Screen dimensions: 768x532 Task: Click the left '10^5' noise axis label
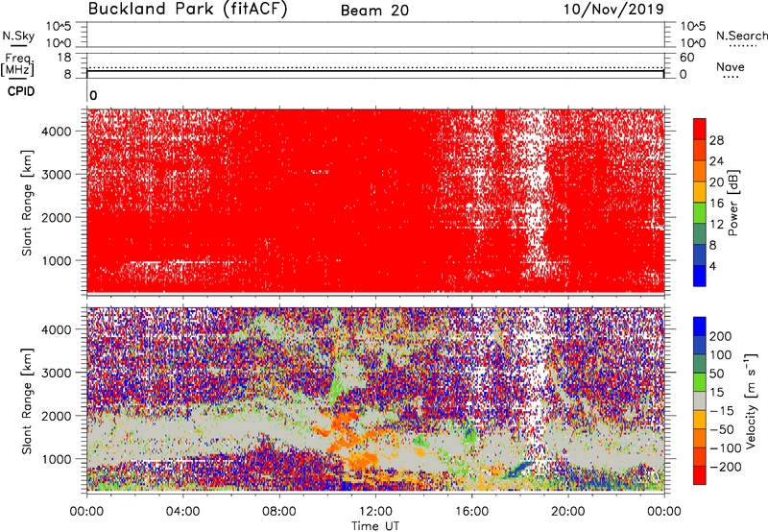coord(59,27)
